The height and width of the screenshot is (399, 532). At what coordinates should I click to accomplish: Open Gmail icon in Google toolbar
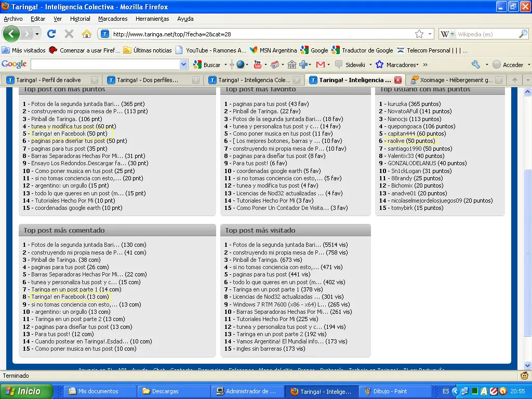tap(320, 64)
